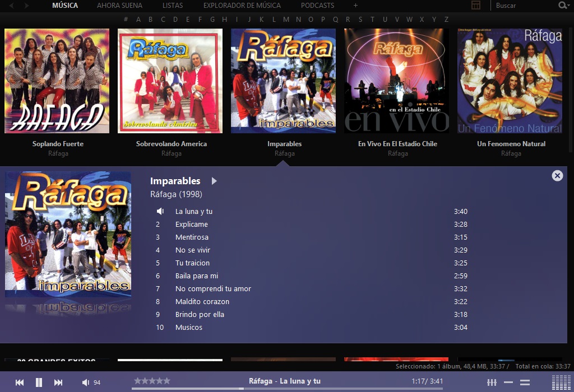Screen dimensions: 574x392
Task: Skip to the next track icon
Action: 58,382
